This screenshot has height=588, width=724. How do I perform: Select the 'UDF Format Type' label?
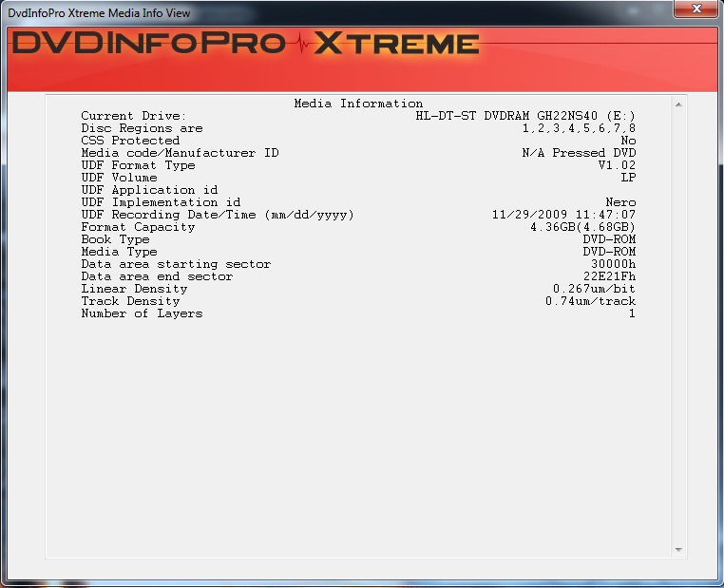(x=138, y=165)
